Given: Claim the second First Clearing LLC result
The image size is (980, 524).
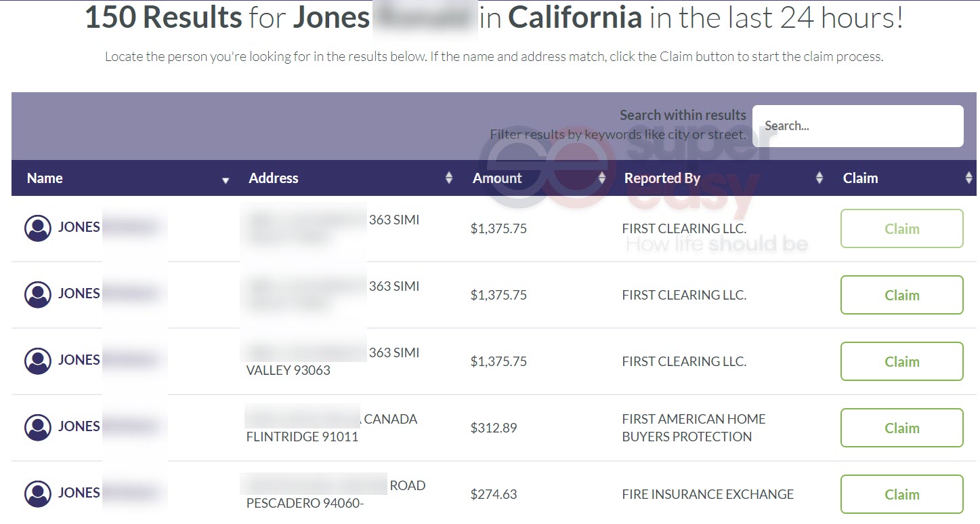Looking at the screenshot, I should click(x=902, y=295).
